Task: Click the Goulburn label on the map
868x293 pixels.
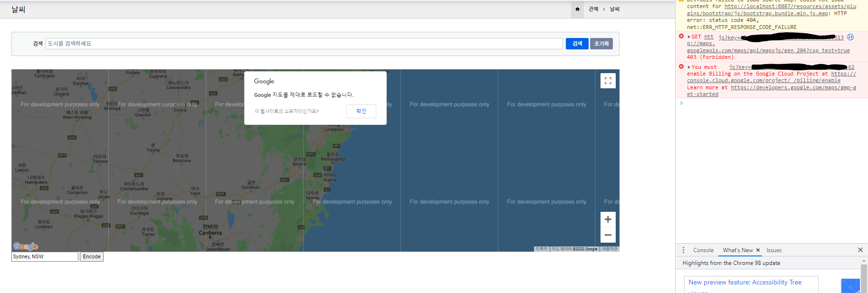Action: pyautogui.click(x=250, y=185)
